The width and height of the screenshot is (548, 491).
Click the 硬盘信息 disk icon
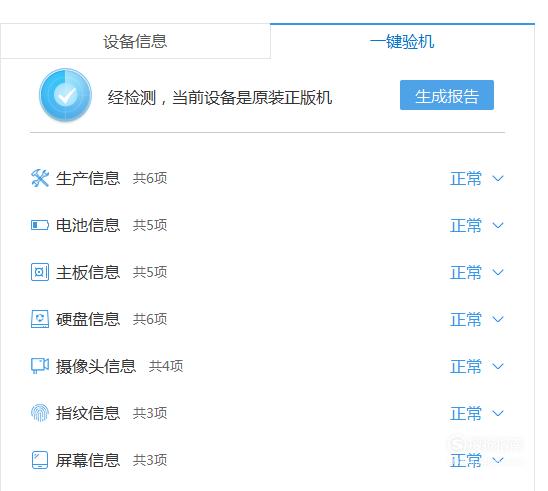click(x=40, y=319)
